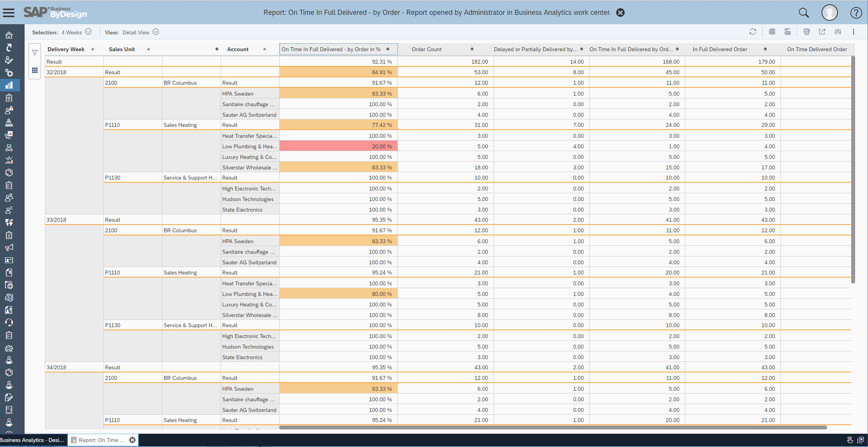
Task: Open the scatter chart sidebar icon
Action: click(9, 160)
